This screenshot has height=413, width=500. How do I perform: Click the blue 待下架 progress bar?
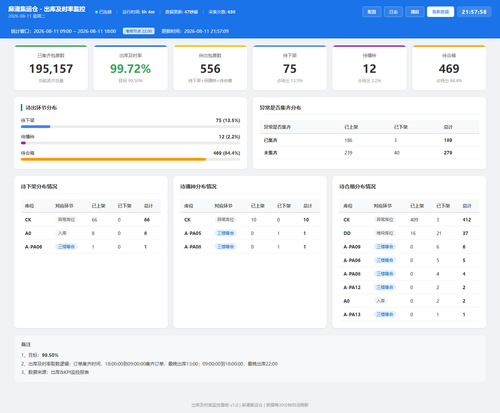click(35, 127)
